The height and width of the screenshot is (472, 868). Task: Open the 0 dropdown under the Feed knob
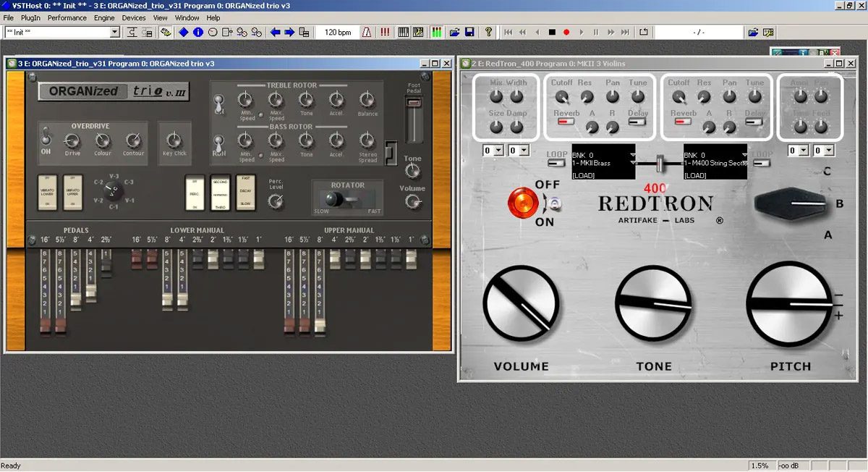(824, 151)
